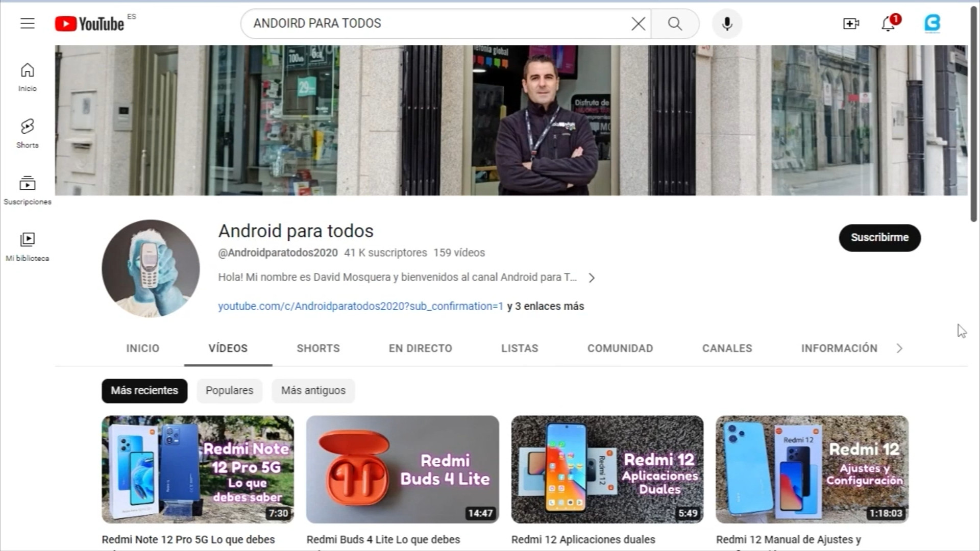
Task: Go to YouTube home via logo
Action: [89, 23]
